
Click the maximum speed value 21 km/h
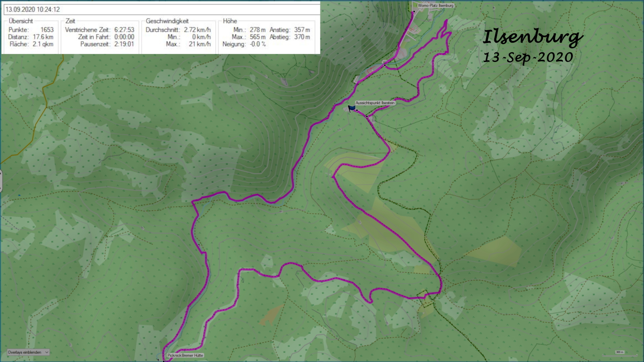click(x=200, y=44)
